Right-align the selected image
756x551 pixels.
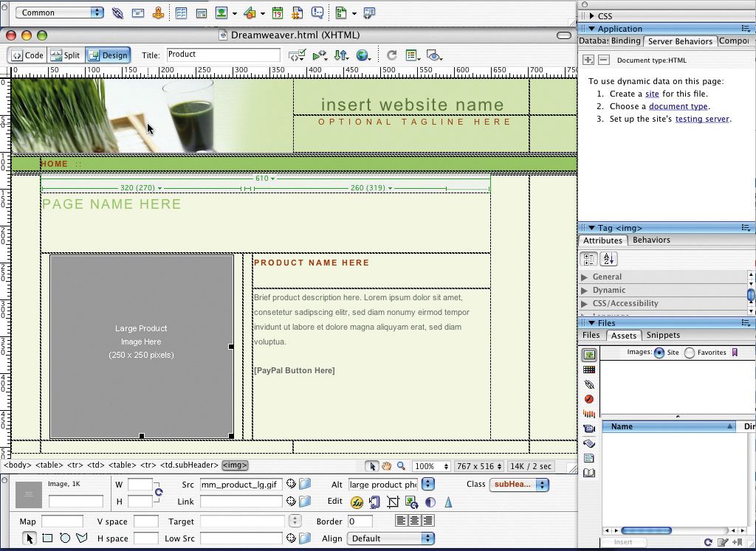point(427,521)
